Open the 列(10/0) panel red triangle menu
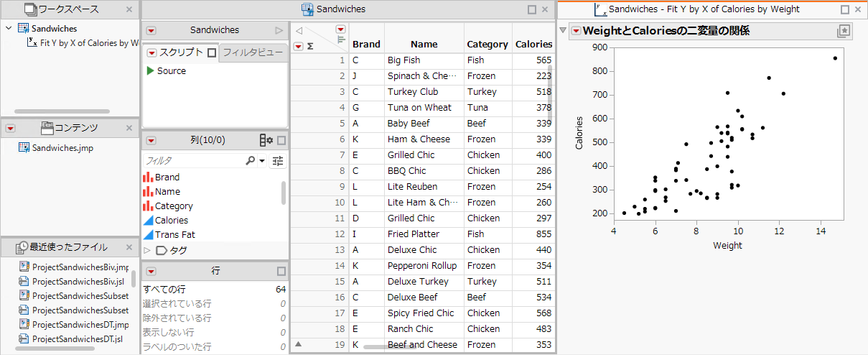The width and height of the screenshot is (868, 355). click(151, 140)
